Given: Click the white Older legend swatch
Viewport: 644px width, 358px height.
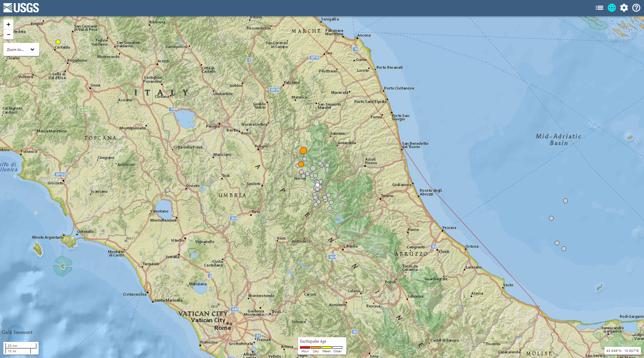Looking at the screenshot, I should pos(337,347).
